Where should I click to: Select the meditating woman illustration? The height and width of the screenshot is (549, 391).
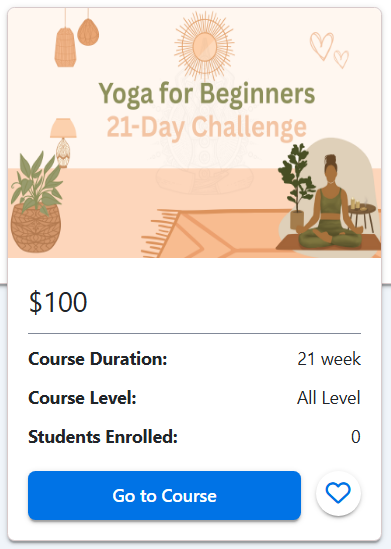pyautogui.click(x=330, y=203)
